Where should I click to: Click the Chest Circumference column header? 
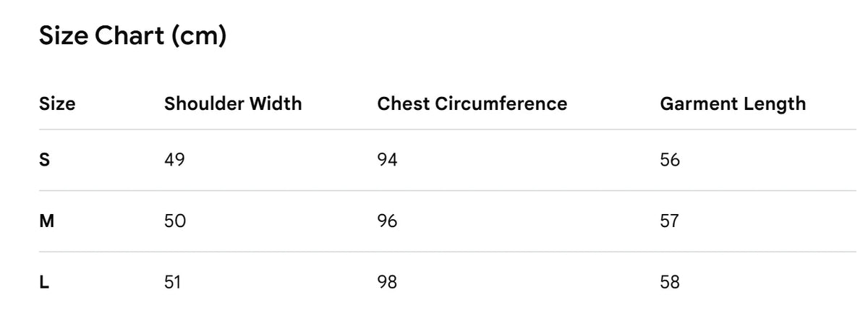472,103
